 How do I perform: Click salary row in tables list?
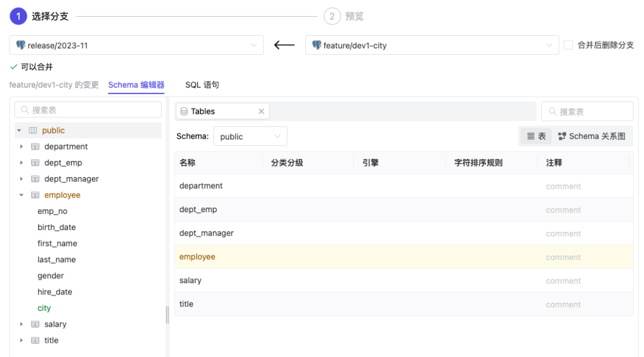point(403,281)
